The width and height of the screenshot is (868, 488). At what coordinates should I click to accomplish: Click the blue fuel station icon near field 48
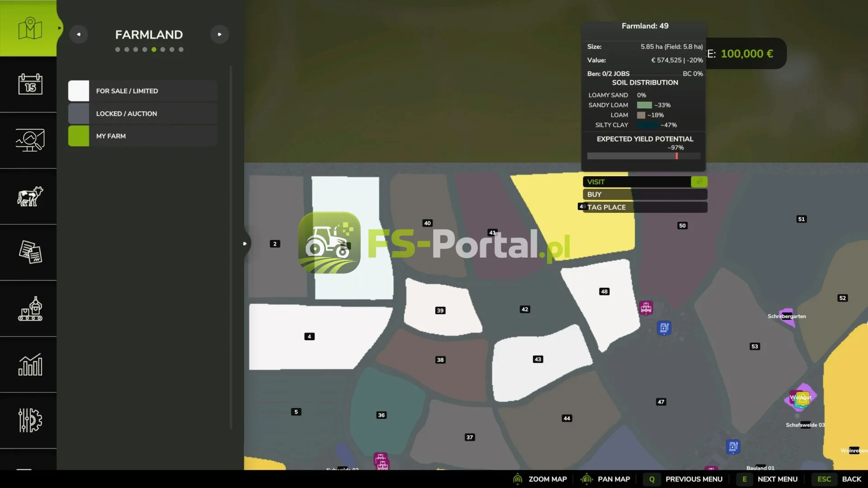(664, 328)
